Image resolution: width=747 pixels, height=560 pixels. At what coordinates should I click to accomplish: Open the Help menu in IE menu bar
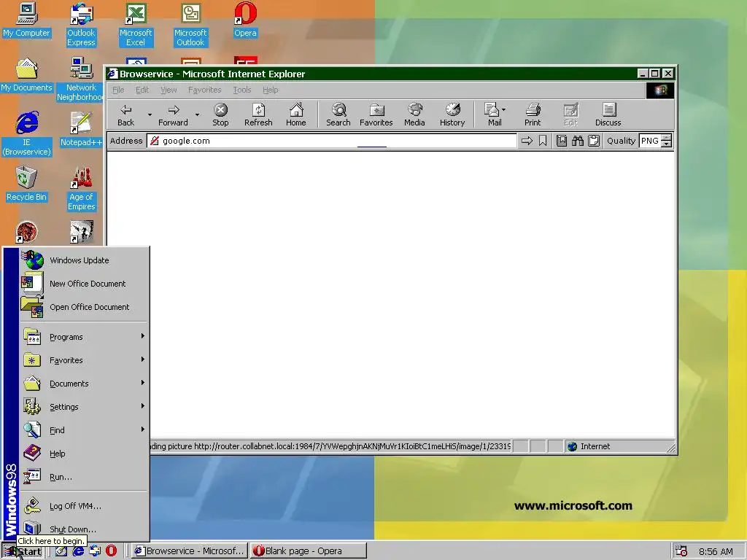[270, 90]
